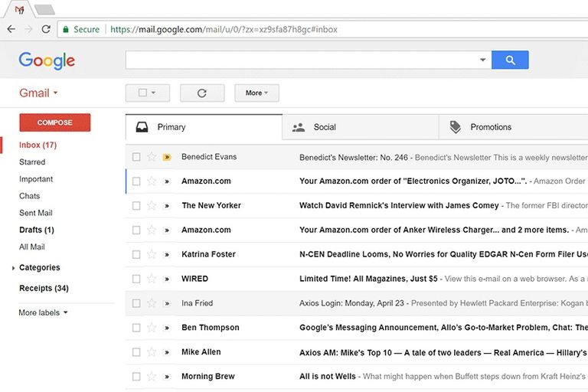Image resolution: width=588 pixels, height=392 pixels.
Task: Star the WIRED email
Action: coord(152,279)
